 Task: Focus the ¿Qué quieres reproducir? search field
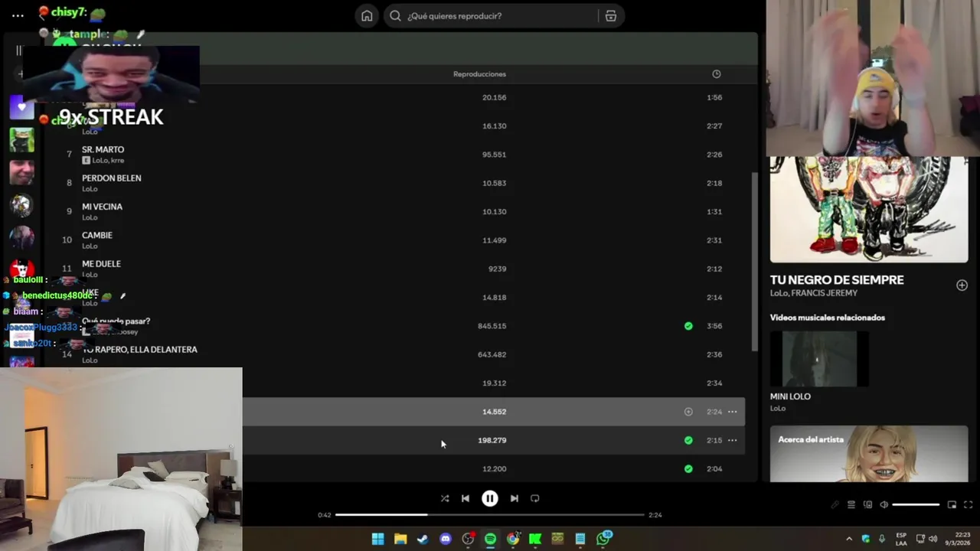503,16
